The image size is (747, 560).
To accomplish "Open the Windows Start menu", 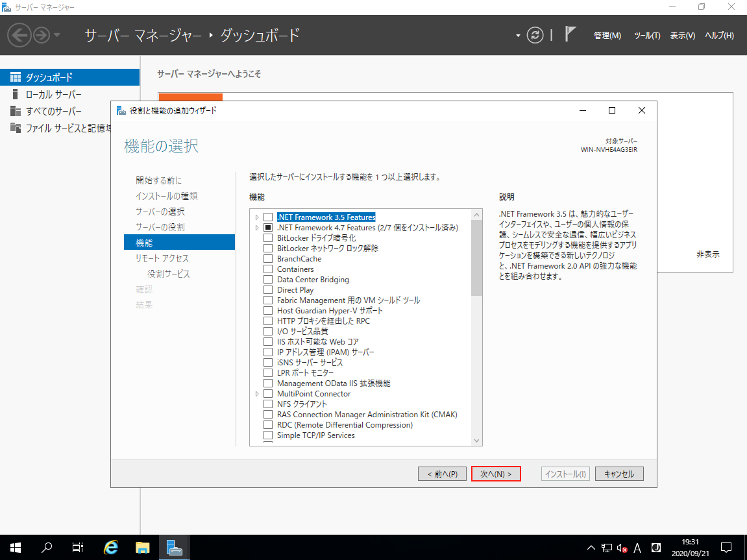I will tap(15, 548).
